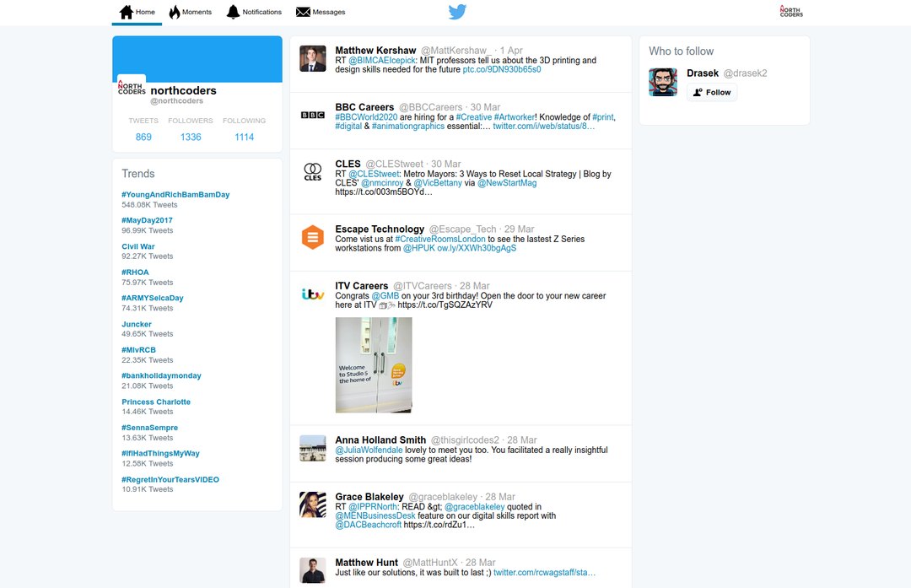This screenshot has height=588, width=911.
Task: Click the ITV Careers logo avatar
Action: click(x=313, y=294)
